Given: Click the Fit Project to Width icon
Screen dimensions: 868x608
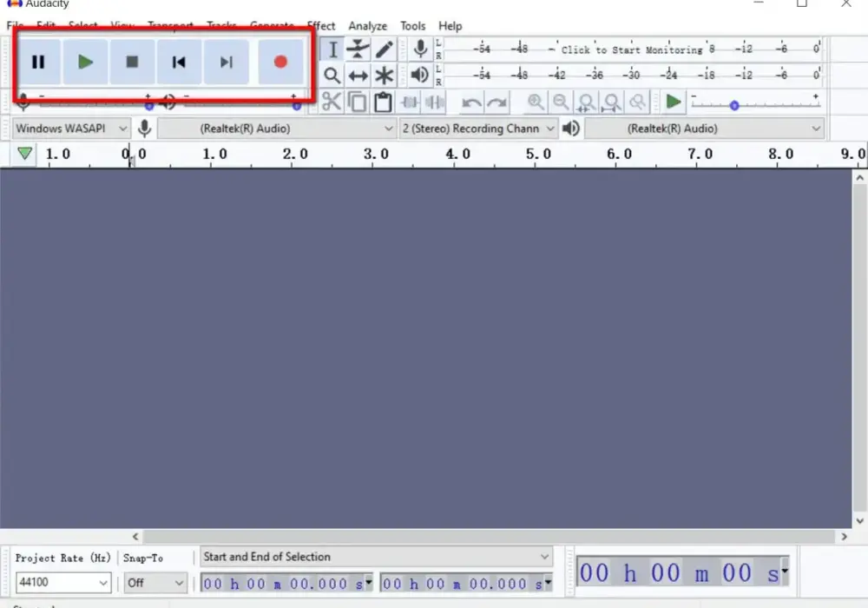Looking at the screenshot, I should 612,102.
